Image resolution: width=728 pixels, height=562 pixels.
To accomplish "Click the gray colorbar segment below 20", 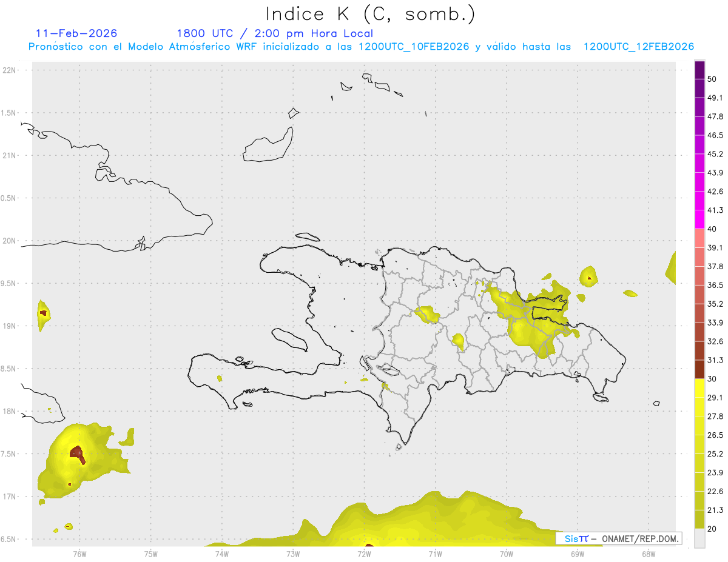I will click(x=700, y=538).
